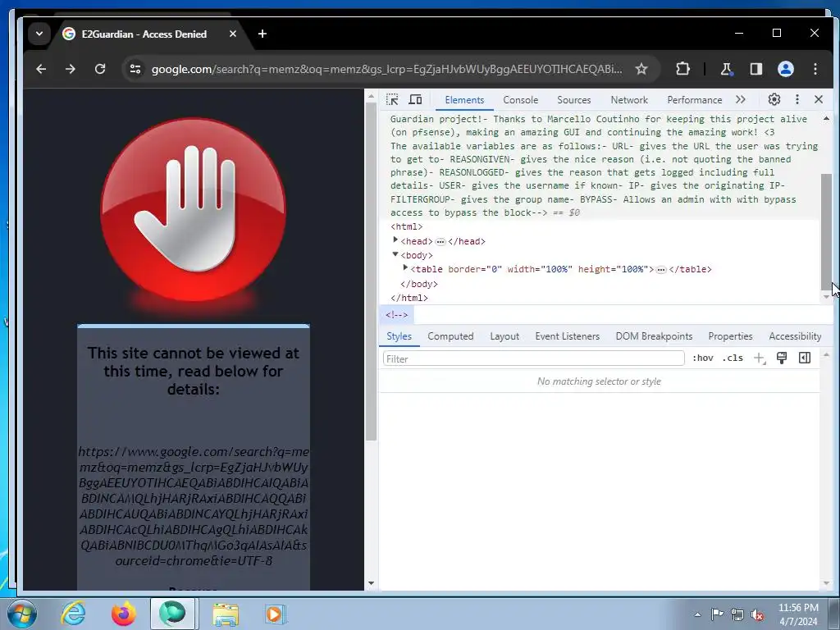Go back in browser history

click(41, 69)
